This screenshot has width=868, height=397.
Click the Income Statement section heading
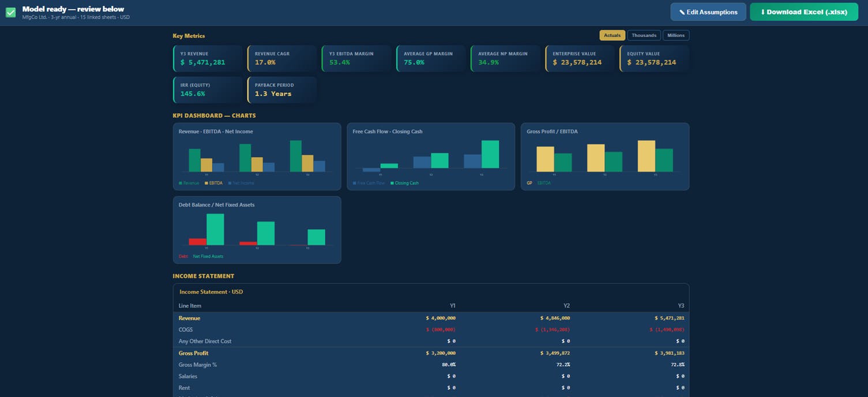(203, 276)
